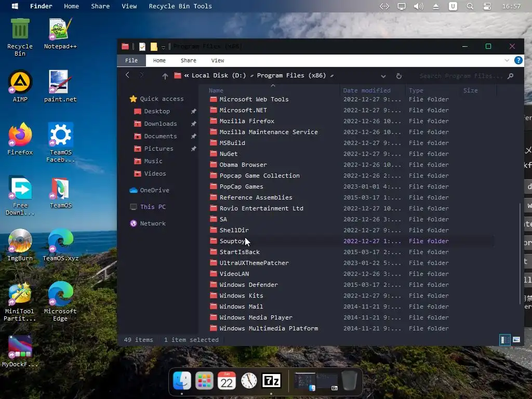Screen dimensions: 532x399
Task: Select OneDrive in navigation pane
Action: coord(149,190)
